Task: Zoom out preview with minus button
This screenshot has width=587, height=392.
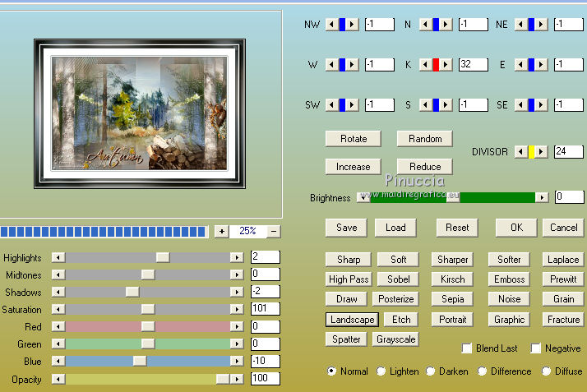Action: [x=274, y=232]
